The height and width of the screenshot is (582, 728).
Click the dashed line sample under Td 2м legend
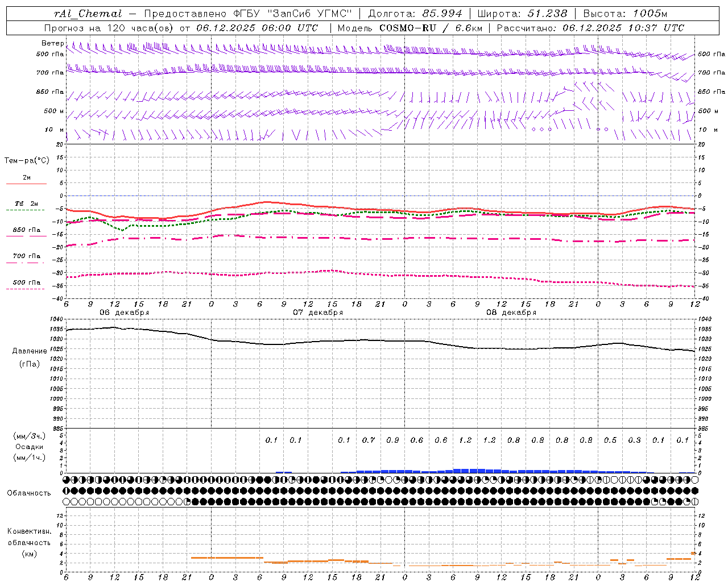coord(25,210)
